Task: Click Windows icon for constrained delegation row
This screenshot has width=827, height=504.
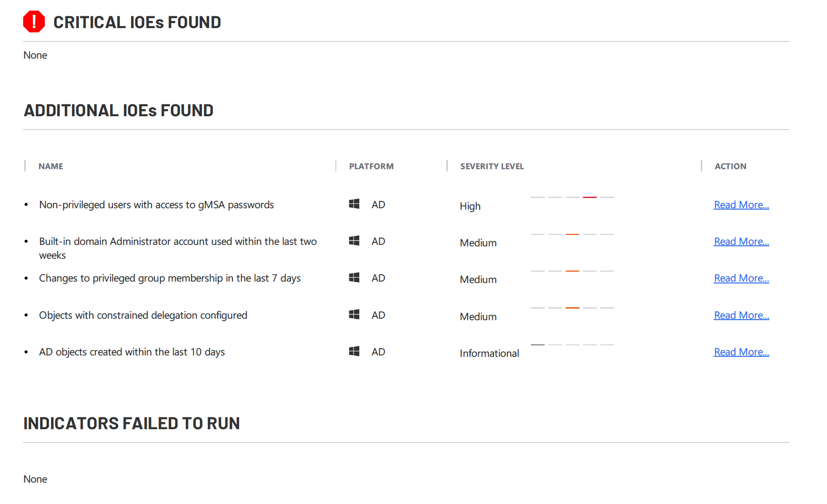Action: [354, 314]
